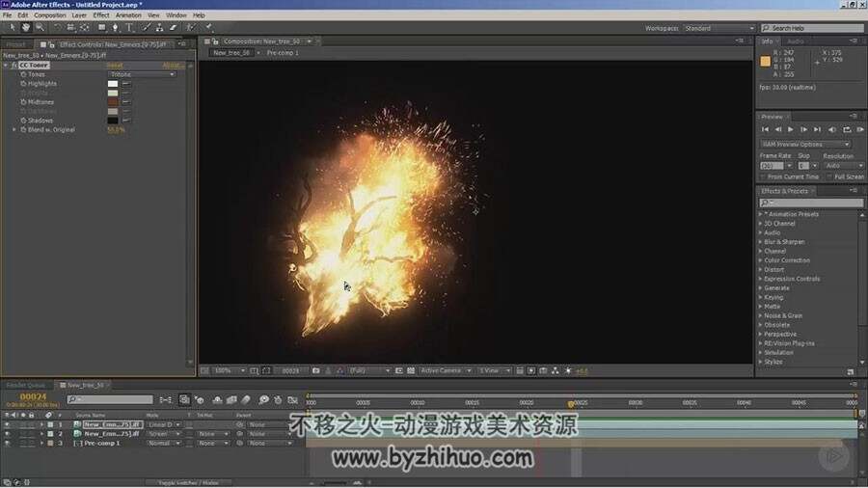Expand Color Correction effects category
This screenshot has height=488, width=868.
(761, 260)
